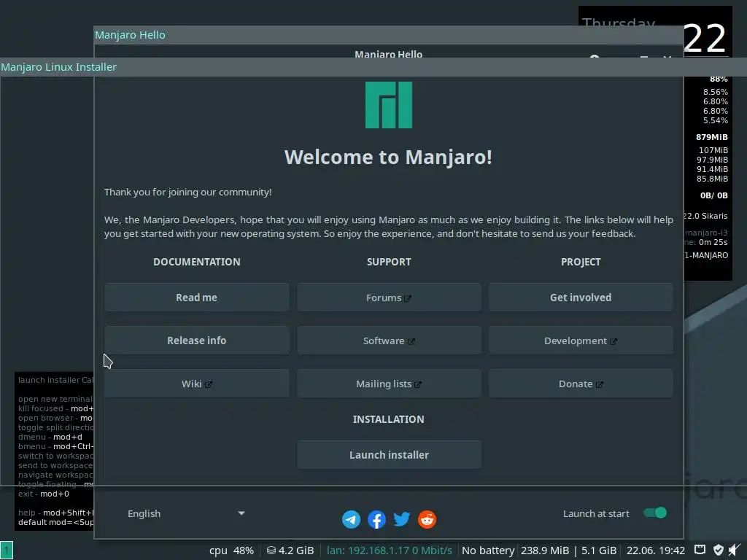747x560 pixels.
Task: Click the Manjaro logo in Hello window
Action: (x=389, y=105)
